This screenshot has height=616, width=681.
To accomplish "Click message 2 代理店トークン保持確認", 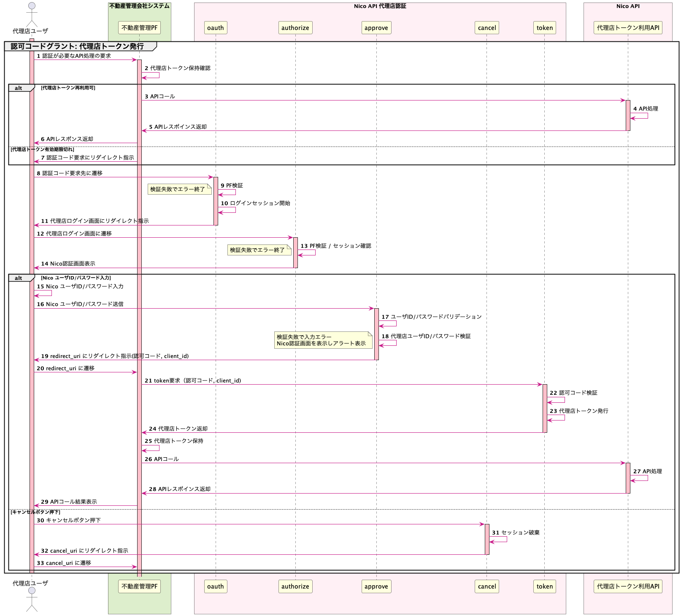I will coord(178,68).
